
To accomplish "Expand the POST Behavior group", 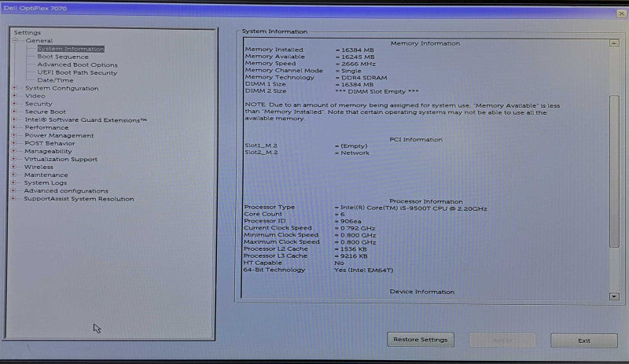I will [x=14, y=143].
